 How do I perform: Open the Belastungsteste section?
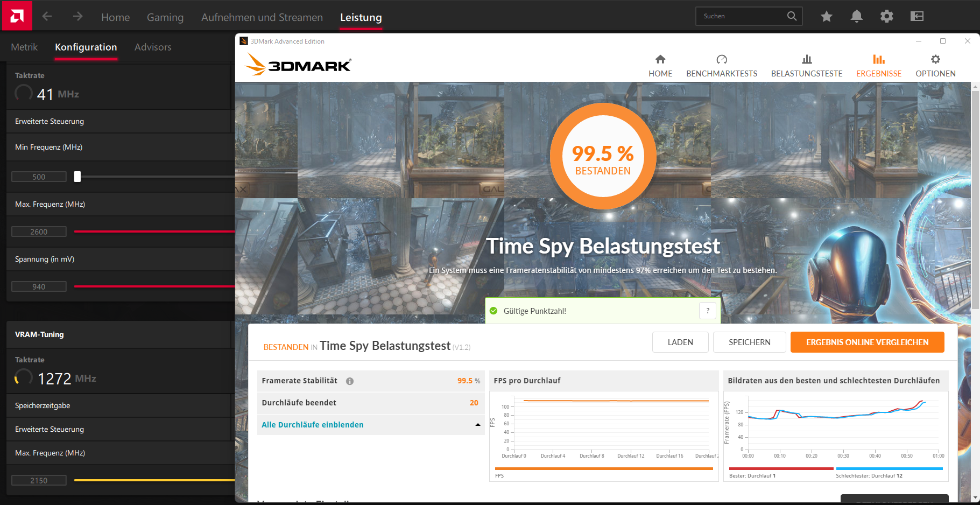pos(807,65)
